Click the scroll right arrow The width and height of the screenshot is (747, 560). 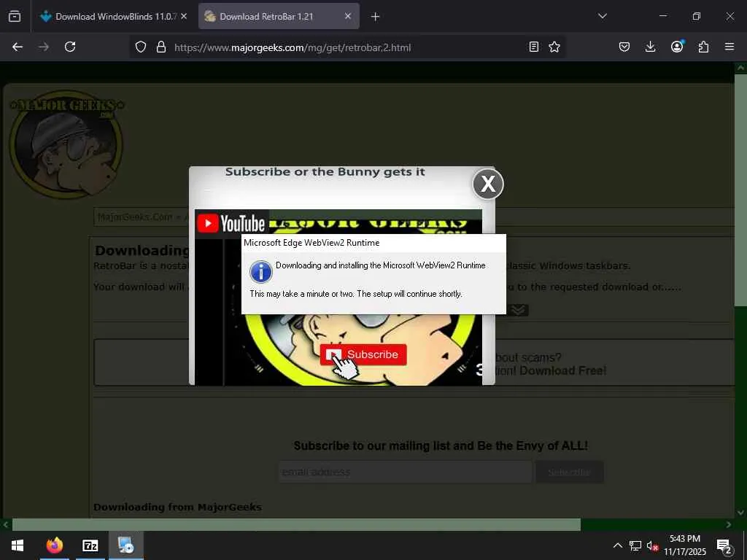point(729,525)
